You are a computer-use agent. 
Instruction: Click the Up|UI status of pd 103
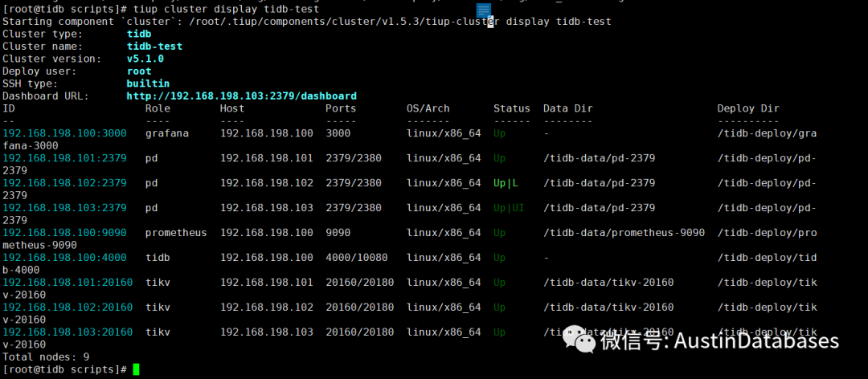tap(509, 208)
